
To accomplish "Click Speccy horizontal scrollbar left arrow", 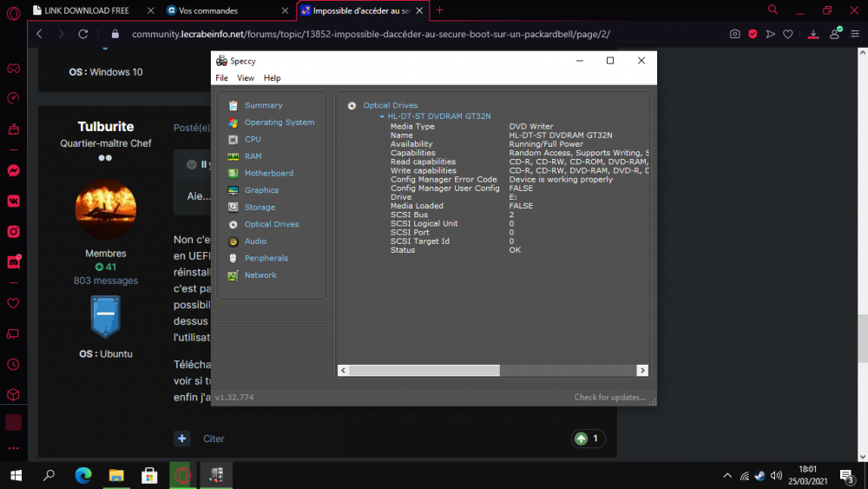I will click(343, 371).
